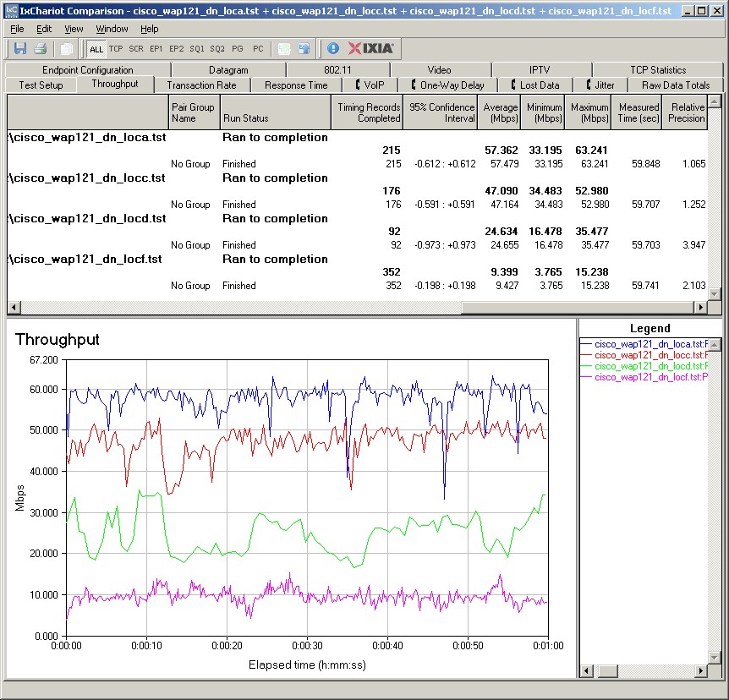Switch to Test Setup tab
729x700 pixels.
tap(41, 85)
